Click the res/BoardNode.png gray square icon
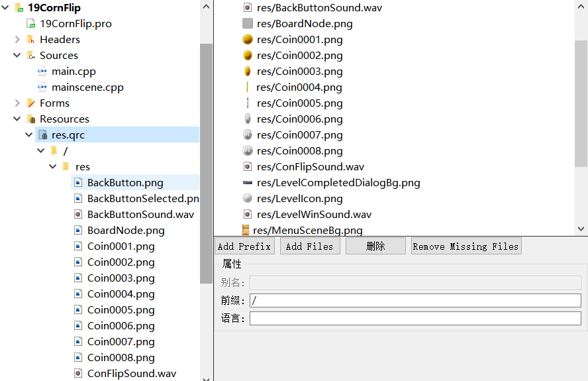Viewport: 588px width, 381px height. 248,23
